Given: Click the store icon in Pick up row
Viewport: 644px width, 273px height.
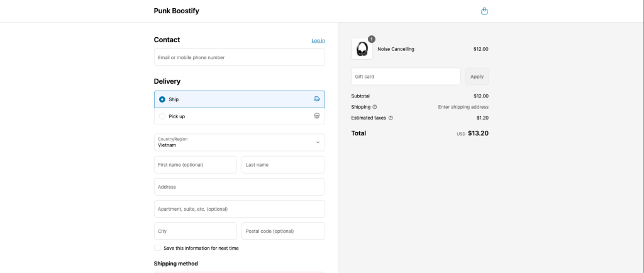Looking at the screenshot, I should pyautogui.click(x=317, y=116).
